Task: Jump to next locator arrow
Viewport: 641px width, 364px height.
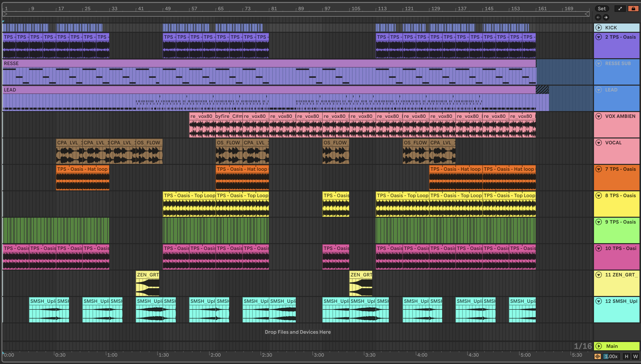Action: pos(606,17)
